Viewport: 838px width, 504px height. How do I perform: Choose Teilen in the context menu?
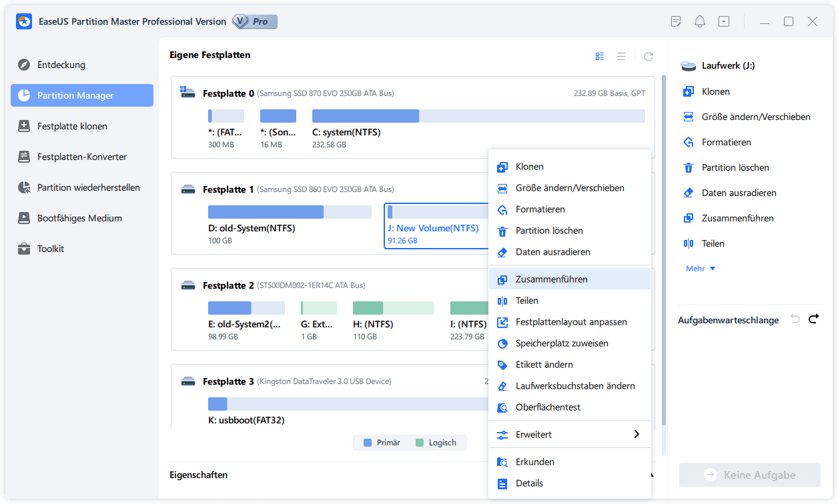(x=570, y=301)
